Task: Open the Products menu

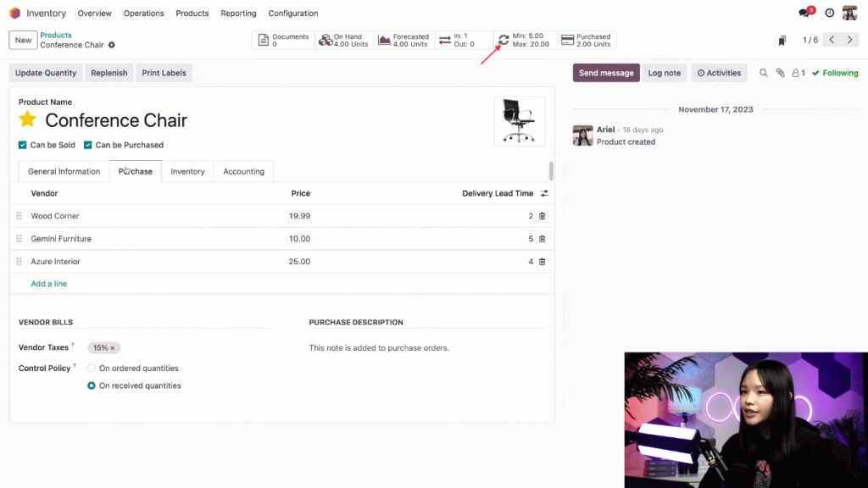Action: point(192,14)
